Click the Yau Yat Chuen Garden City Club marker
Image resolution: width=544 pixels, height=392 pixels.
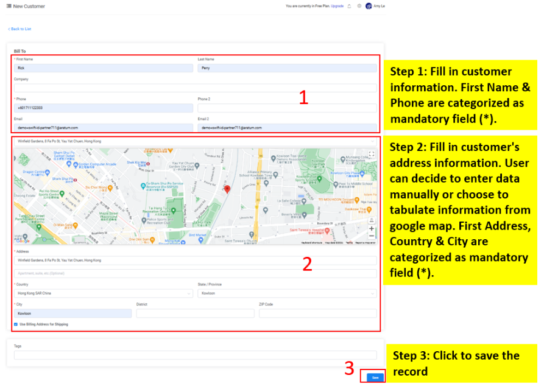(x=197, y=166)
